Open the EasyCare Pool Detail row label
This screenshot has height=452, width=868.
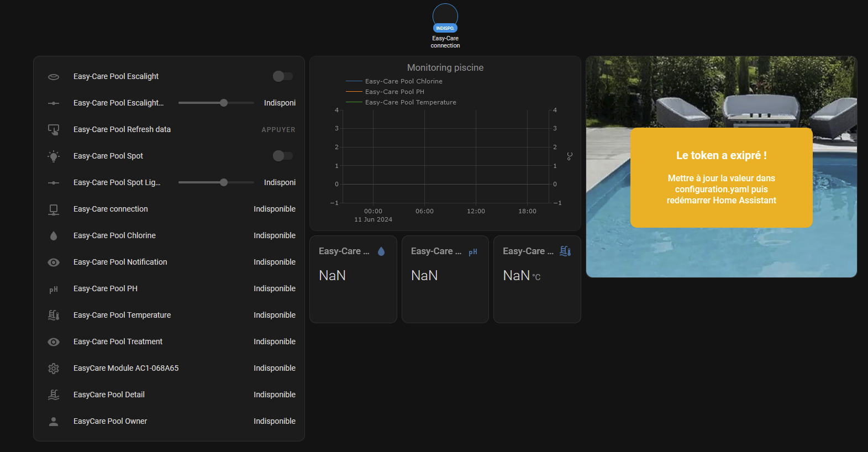[109, 395]
